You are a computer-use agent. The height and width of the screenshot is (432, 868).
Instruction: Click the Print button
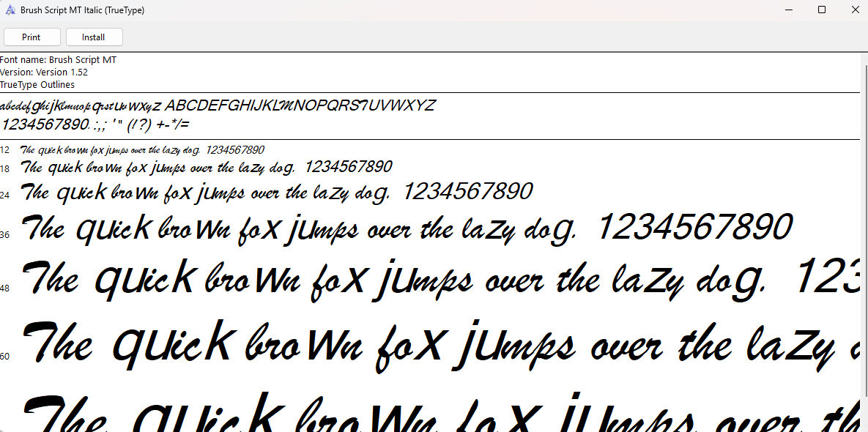coord(31,37)
